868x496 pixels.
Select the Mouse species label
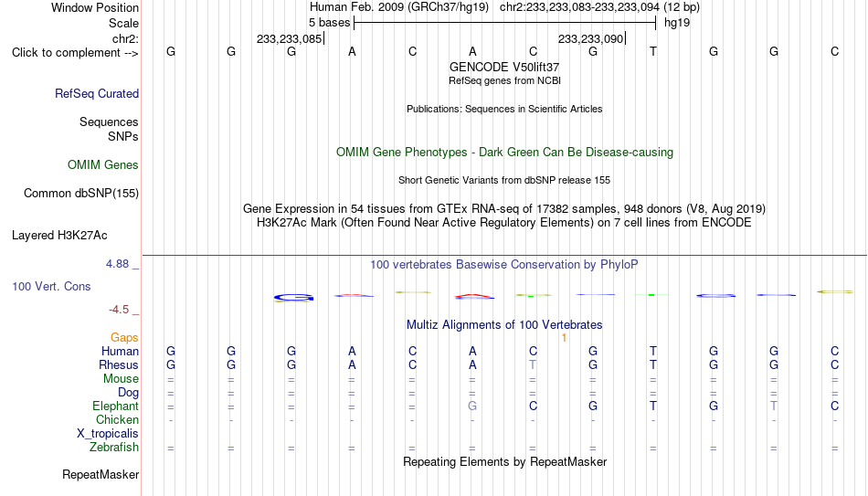click(x=121, y=379)
